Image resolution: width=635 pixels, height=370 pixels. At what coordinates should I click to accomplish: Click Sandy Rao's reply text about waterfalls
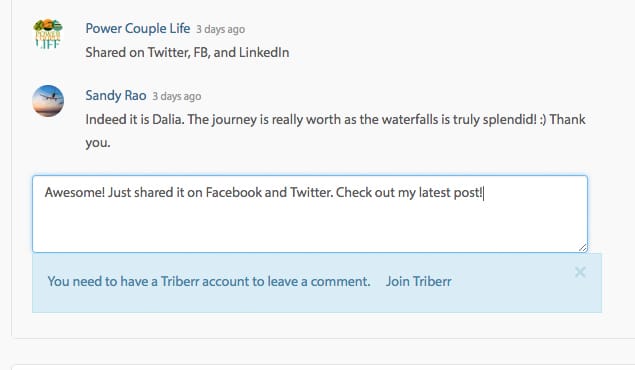tap(335, 131)
